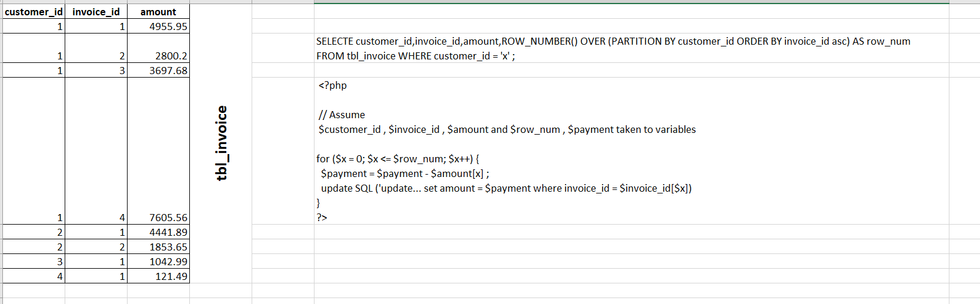Screen dimensions: 980x304
Task: Select the invoice_id header cell
Action: [x=96, y=12]
